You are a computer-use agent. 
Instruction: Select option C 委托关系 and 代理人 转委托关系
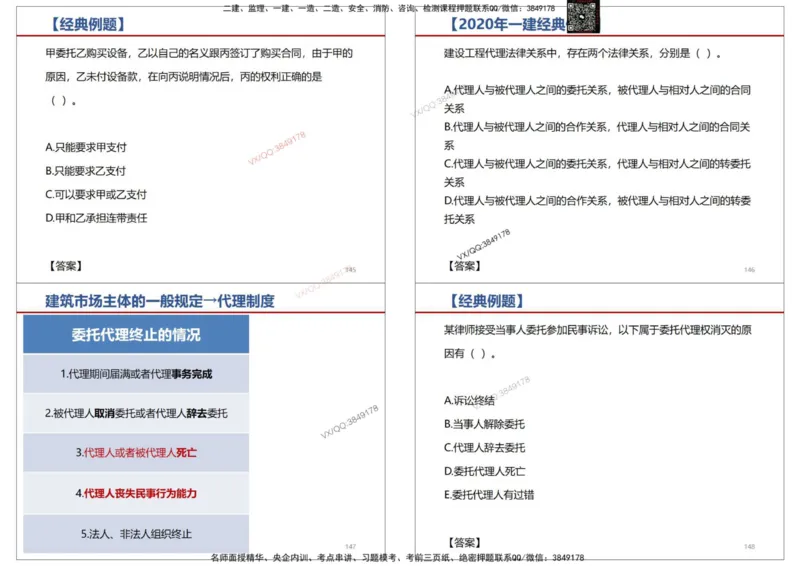click(597, 173)
